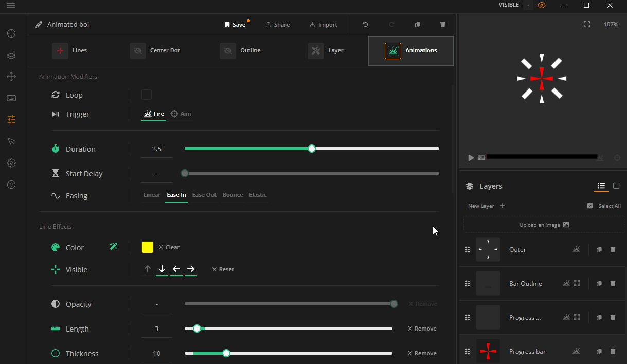Open the animation icon on the Progress bar layer

577,351
